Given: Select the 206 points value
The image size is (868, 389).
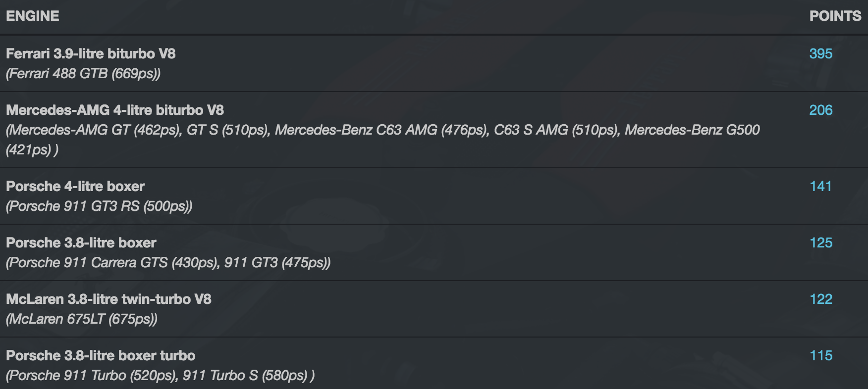Looking at the screenshot, I should 820,110.
